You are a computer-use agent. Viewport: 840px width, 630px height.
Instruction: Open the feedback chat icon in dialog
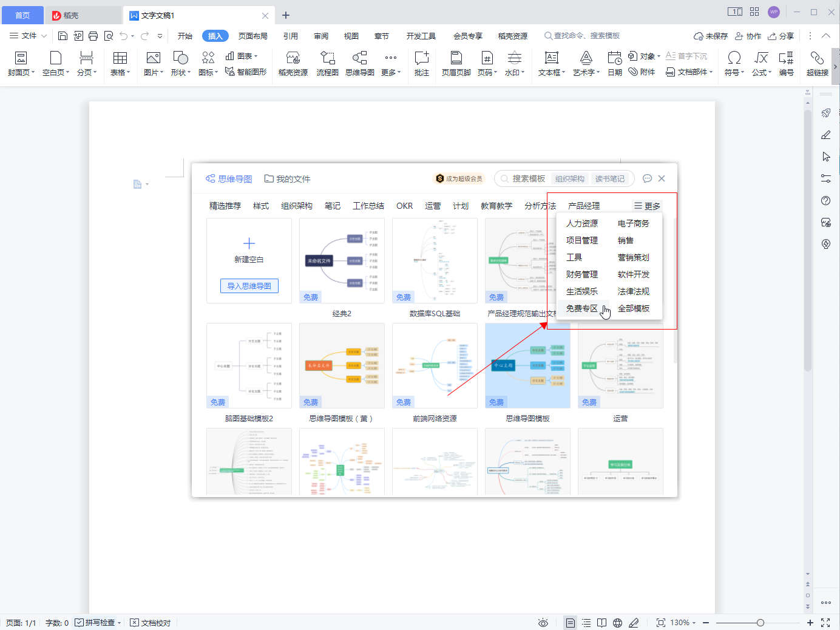click(647, 178)
